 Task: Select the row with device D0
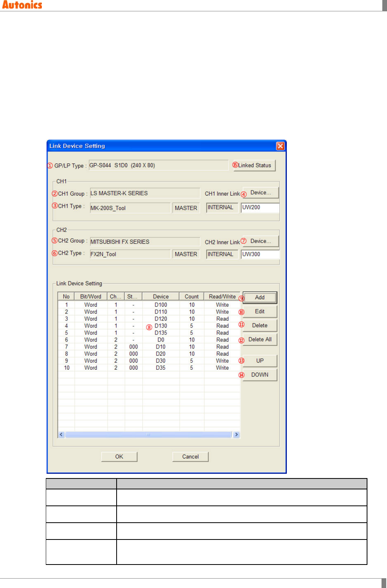coord(149,340)
